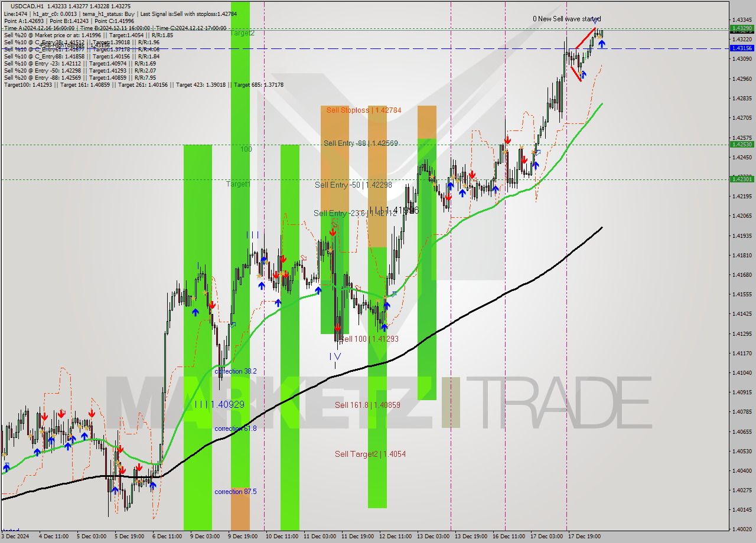Click the '0 New Sell wave started' label
The image size is (756, 543).
coord(567,19)
